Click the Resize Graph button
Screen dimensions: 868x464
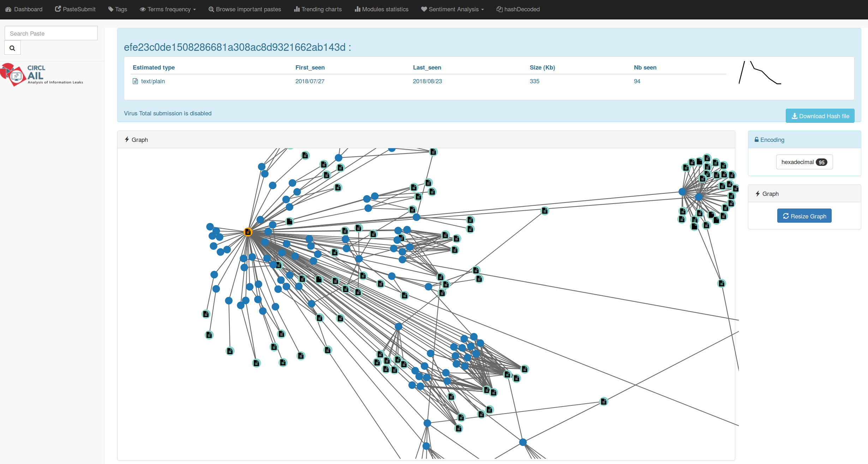click(804, 216)
